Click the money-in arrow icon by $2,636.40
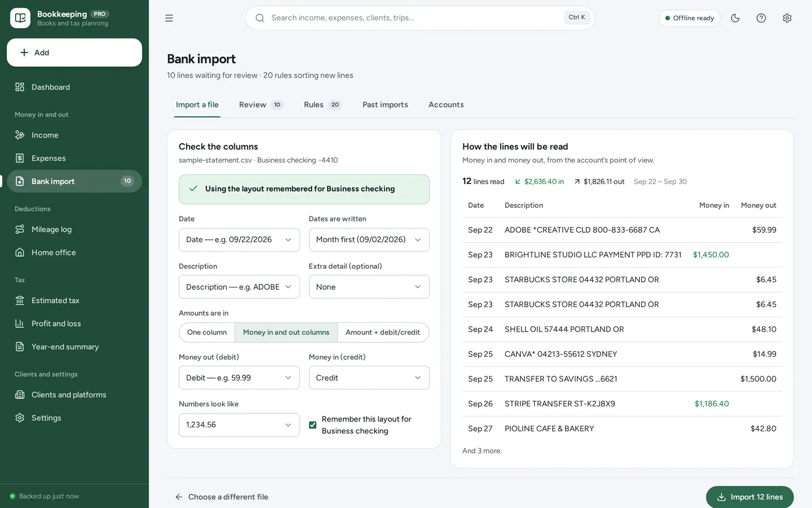 point(518,182)
